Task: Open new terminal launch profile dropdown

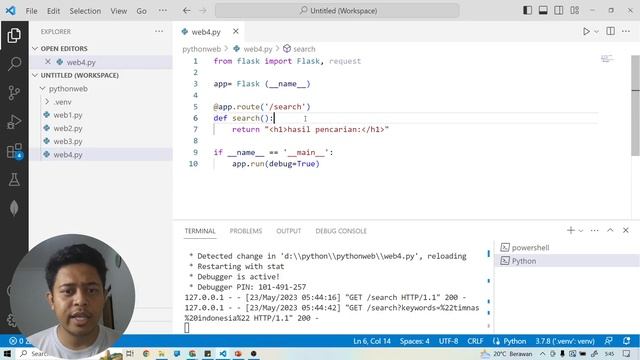Action: pos(581,231)
